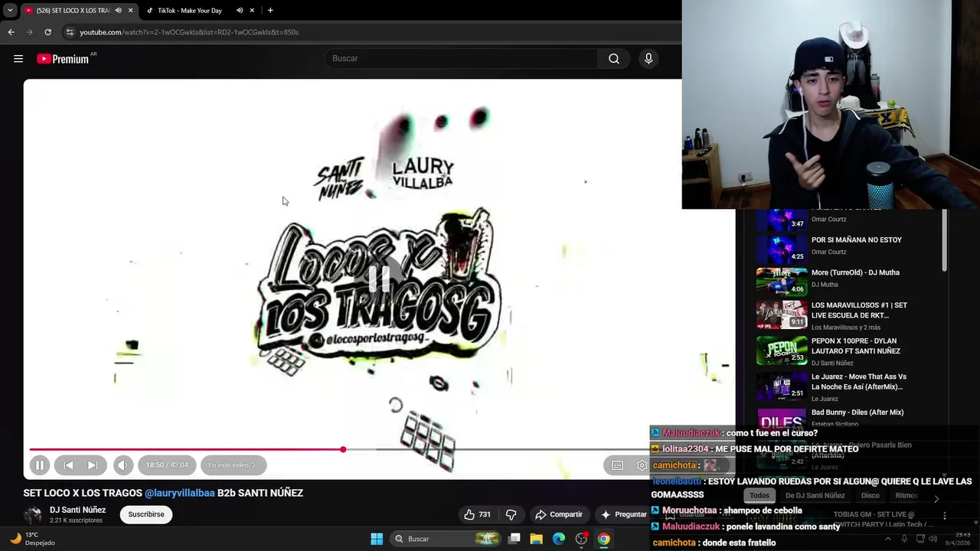Mute the player volume
The image size is (980, 551).
point(122,465)
